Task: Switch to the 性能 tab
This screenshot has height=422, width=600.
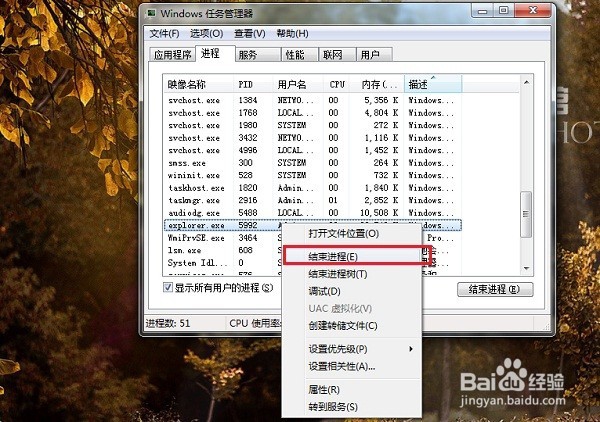Action: pos(300,55)
